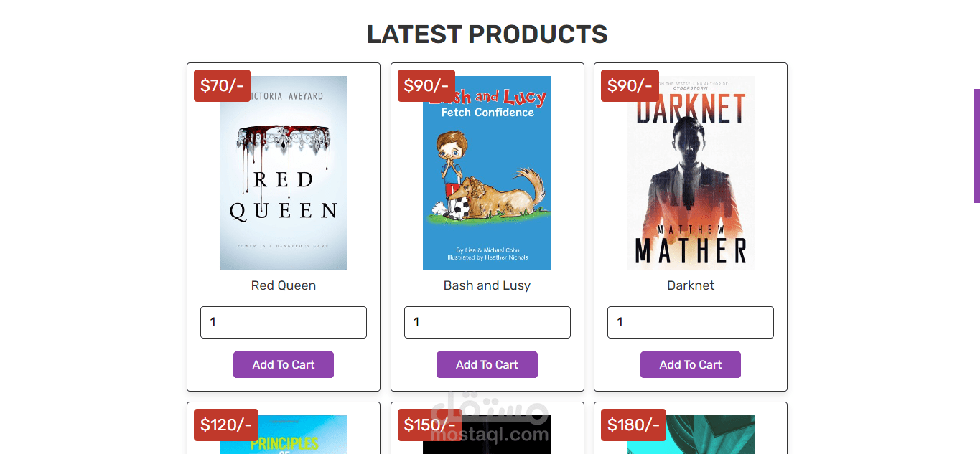
Task: Add Darknet to cart
Action: click(x=691, y=364)
